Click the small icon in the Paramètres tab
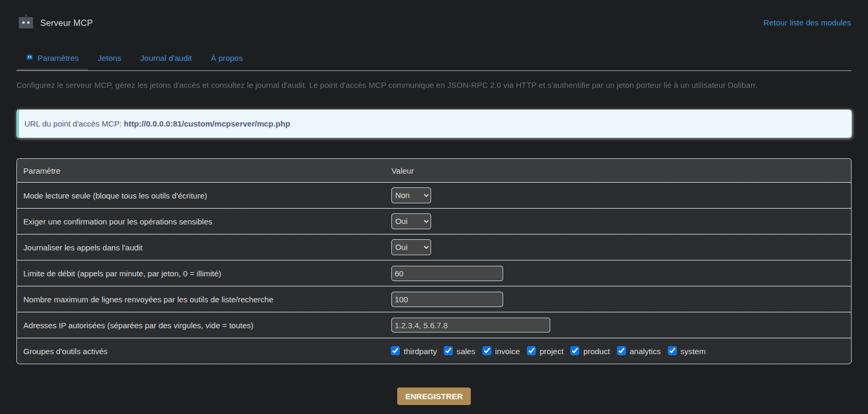 30,57
